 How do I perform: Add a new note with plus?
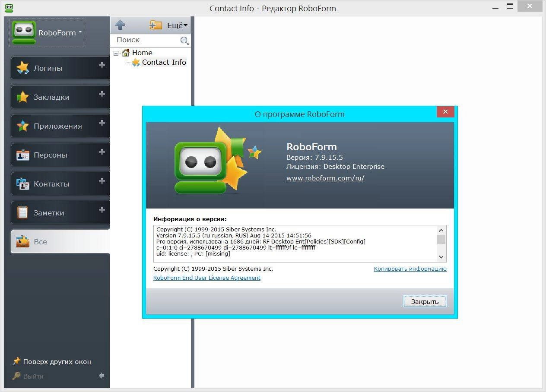pos(102,210)
